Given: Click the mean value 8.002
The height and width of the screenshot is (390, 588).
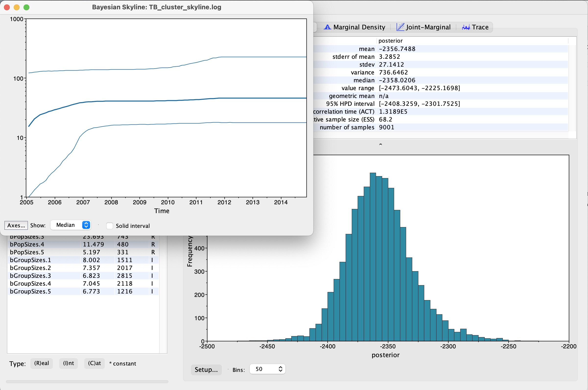Looking at the screenshot, I should (91, 260).
